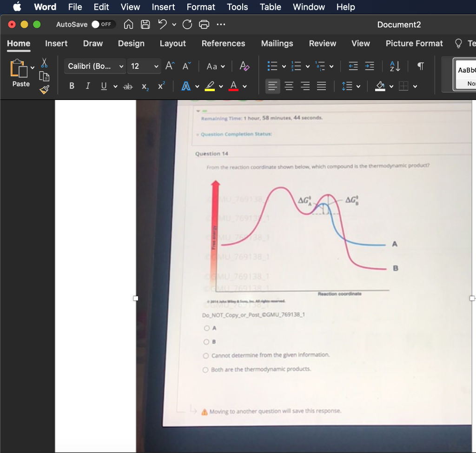Toggle AutoSave off/on
The height and width of the screenshot is (453, 476).
coord(101,24)
